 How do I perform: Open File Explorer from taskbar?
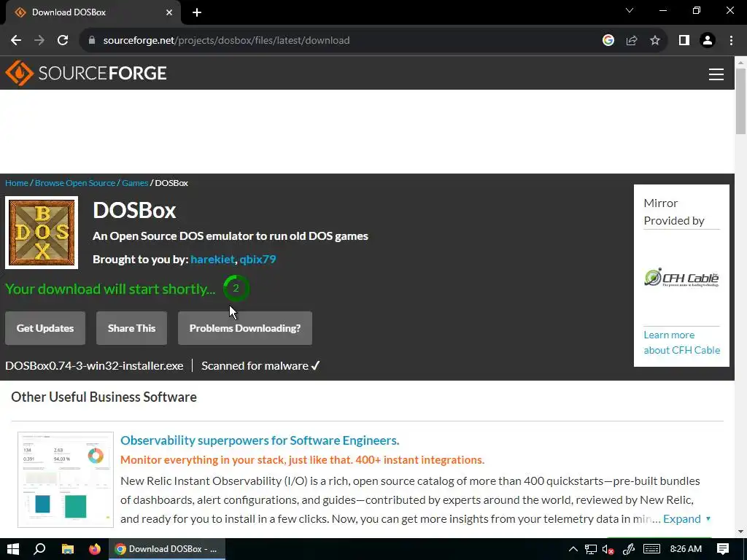68,549
